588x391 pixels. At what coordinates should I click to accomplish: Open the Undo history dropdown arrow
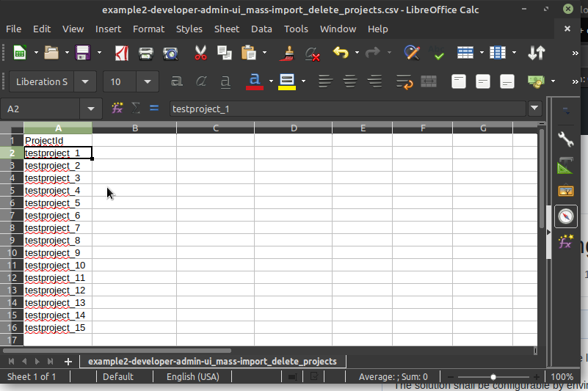[x=357, y=53]
